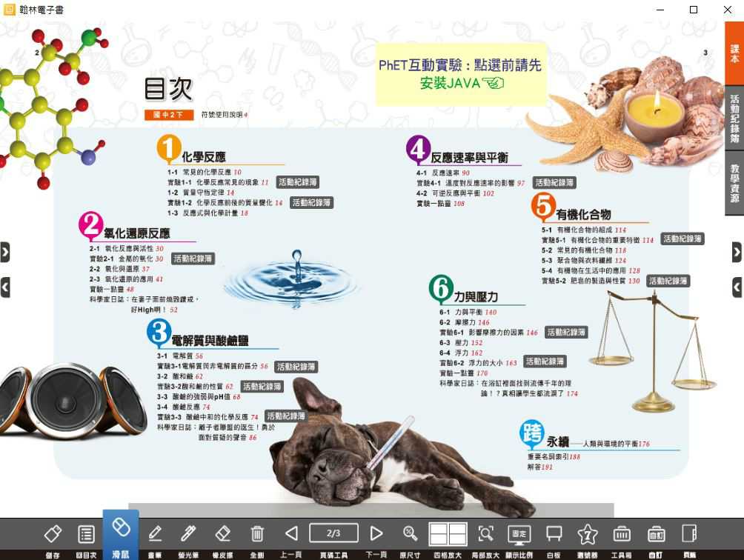The image size is (744, 560).
Task: Open the 選號器 number picker star icon
Action: tap(588, 534)
